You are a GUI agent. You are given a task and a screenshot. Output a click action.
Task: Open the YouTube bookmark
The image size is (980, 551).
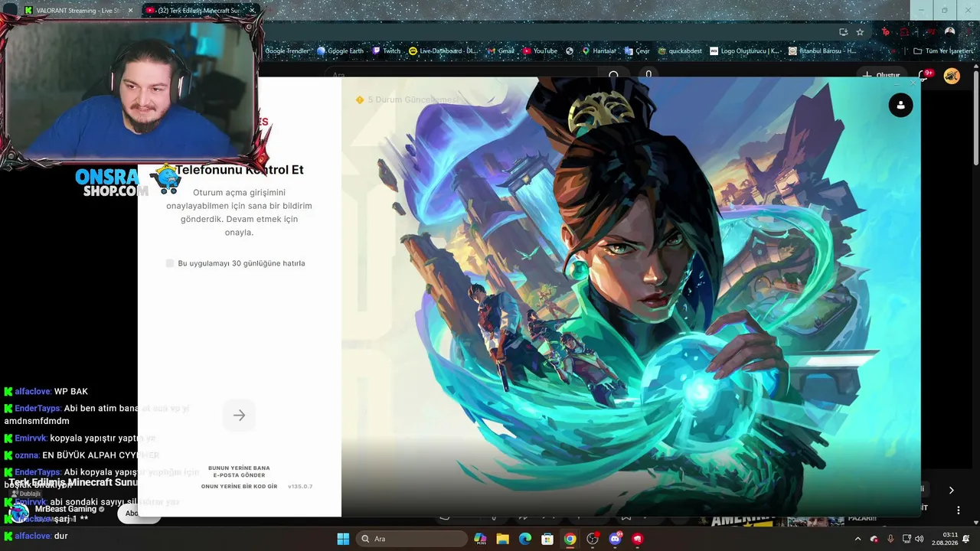[x=540, y=51]
